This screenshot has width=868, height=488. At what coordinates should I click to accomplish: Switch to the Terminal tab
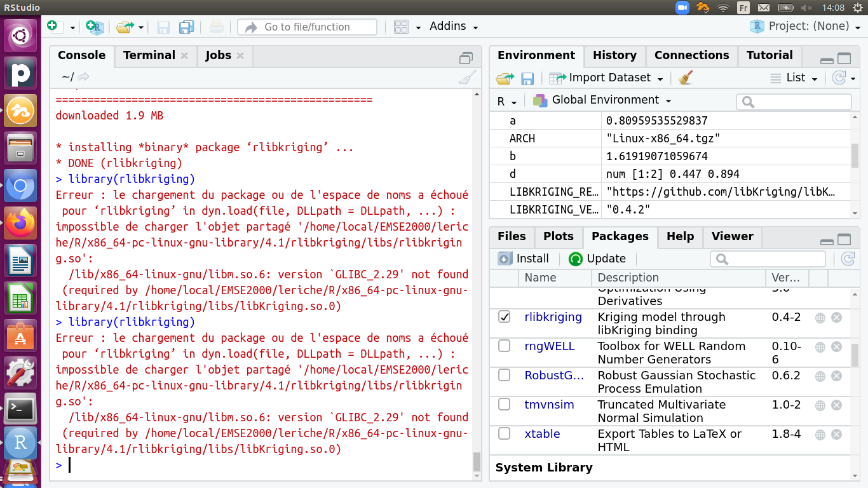149,55
